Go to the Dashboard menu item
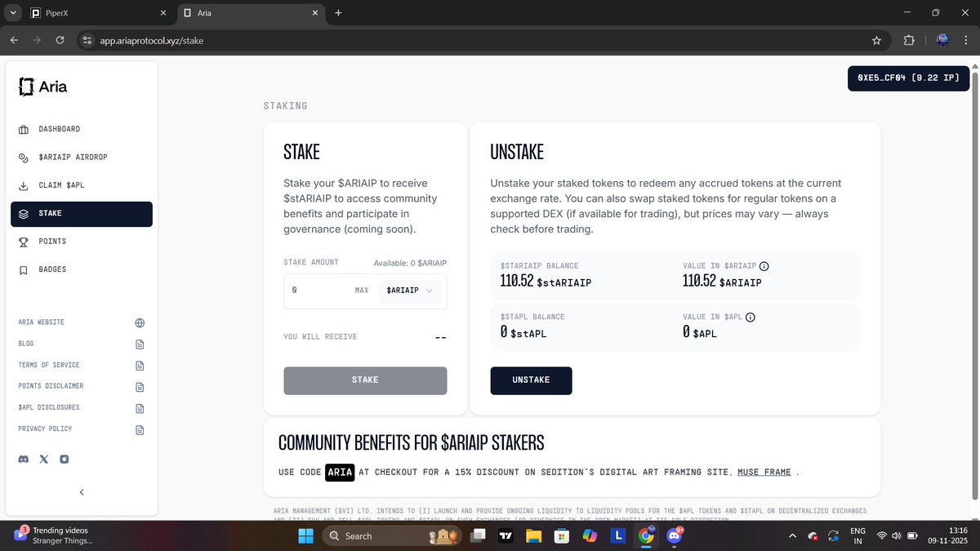Screen dimensions: 980x551 click(82, 129)
